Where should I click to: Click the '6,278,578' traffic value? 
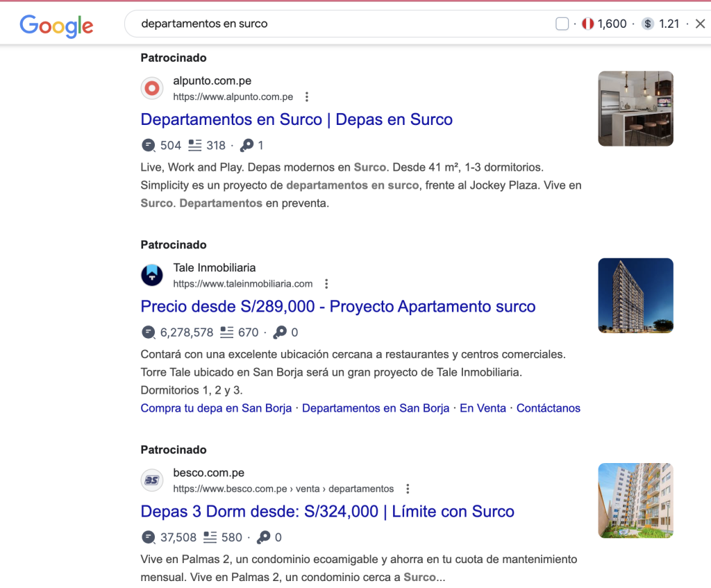click(186, 333)
